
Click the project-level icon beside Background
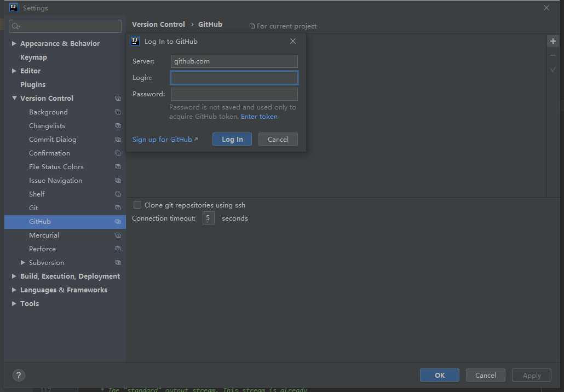coord(118,112)
